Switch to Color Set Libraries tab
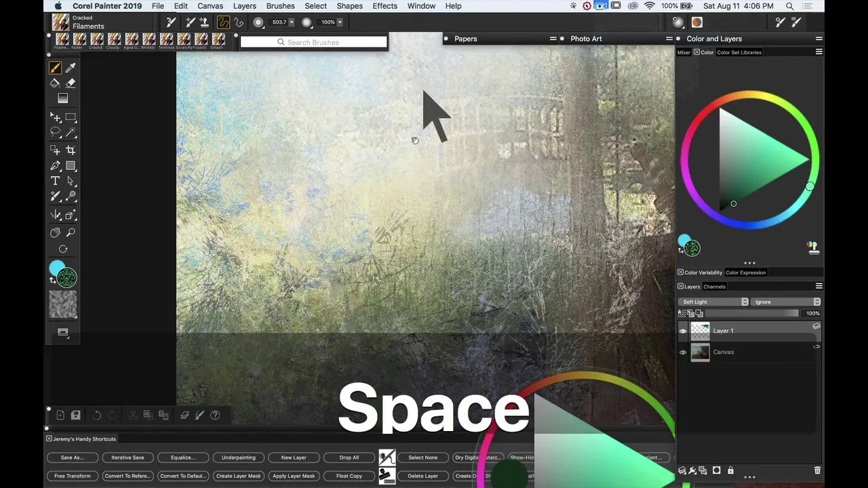The width and height of the screenshot is (868, 488). tap(739, 52)
